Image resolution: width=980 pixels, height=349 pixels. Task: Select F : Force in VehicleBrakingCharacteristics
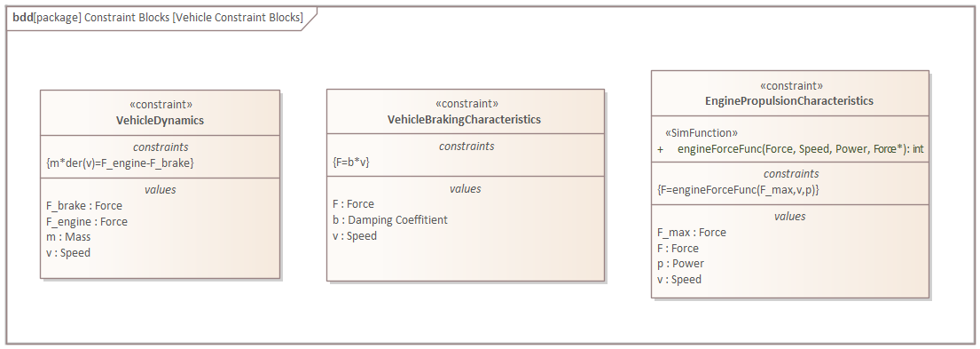[x=353, y=204]
